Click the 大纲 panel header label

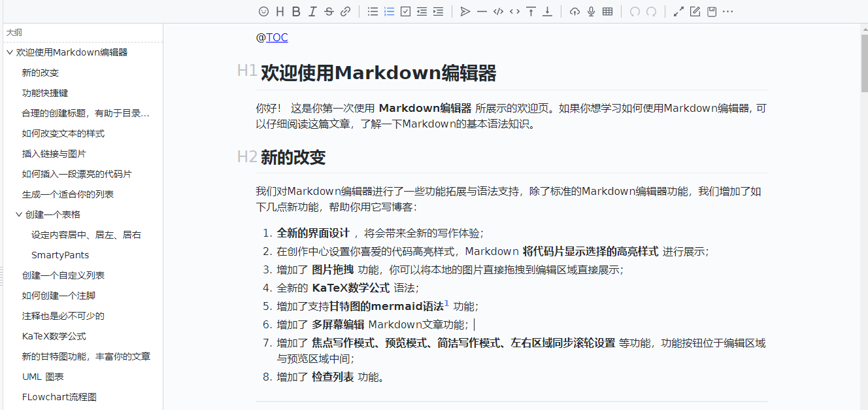[14, 32]
